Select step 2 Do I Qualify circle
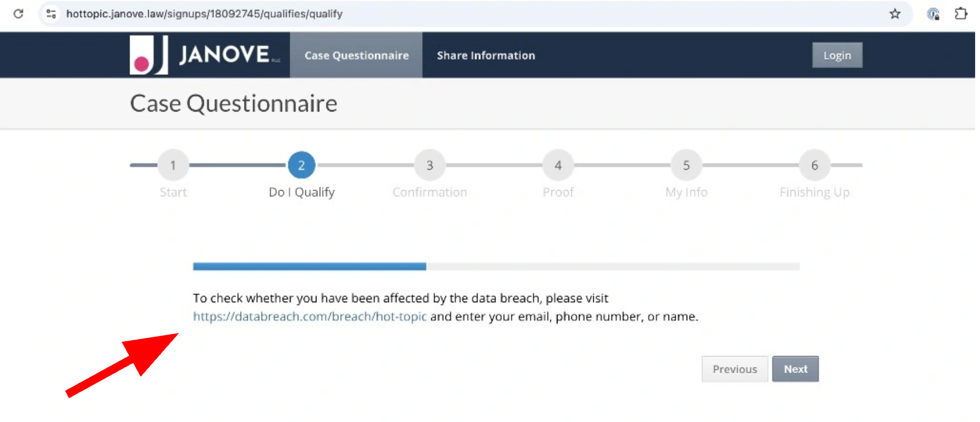The image size is (980, 422). click(302, 165)
